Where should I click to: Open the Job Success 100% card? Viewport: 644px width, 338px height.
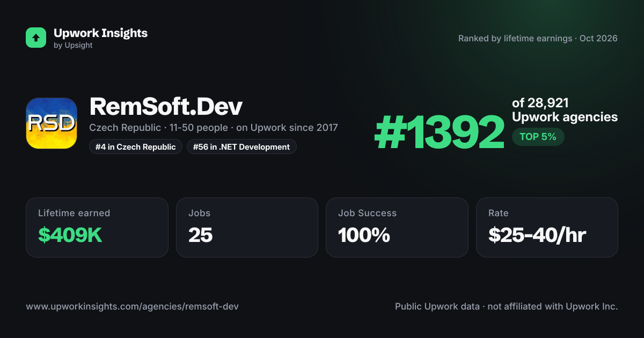(x=397, y=227)
